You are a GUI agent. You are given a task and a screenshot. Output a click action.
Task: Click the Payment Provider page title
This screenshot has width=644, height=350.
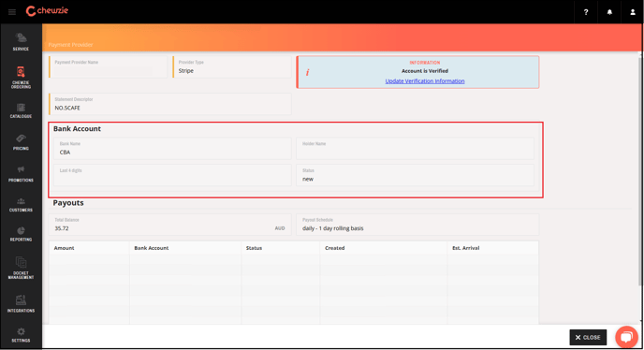[x=70, y=44]
